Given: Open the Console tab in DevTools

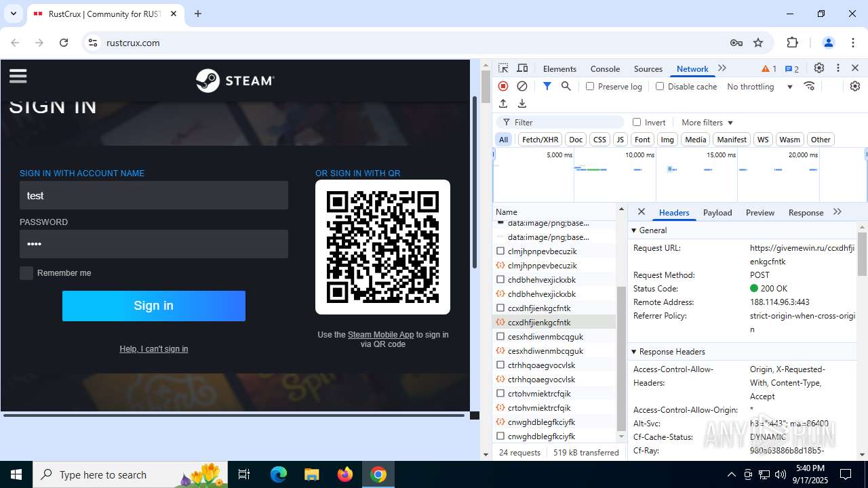Looking at the screenshot, I should (x=605, y=68).
